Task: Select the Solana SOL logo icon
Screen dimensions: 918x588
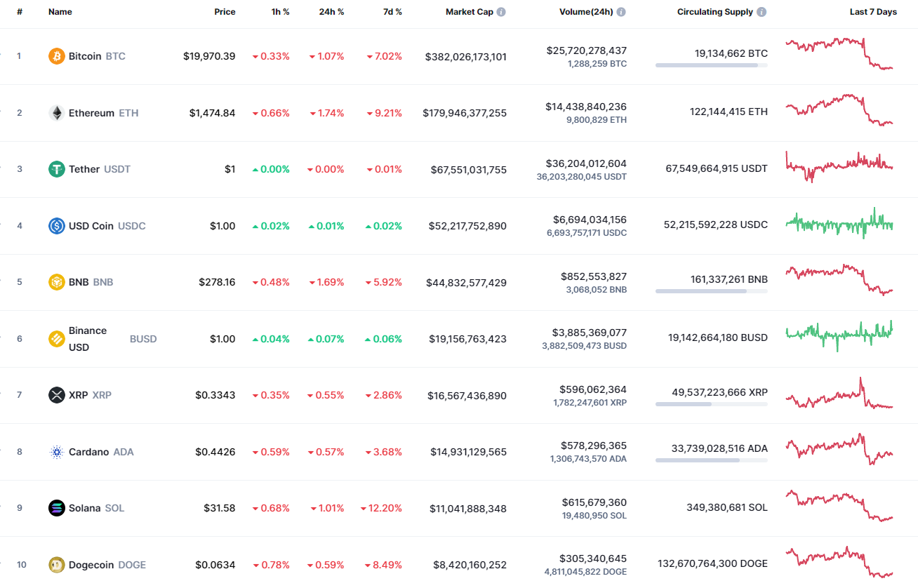Action: tap(55, 508)
